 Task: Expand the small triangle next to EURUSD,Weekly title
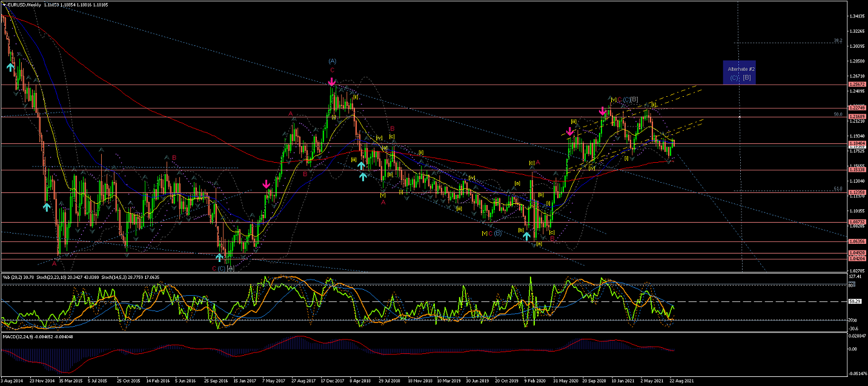click(x=3, y=4)
